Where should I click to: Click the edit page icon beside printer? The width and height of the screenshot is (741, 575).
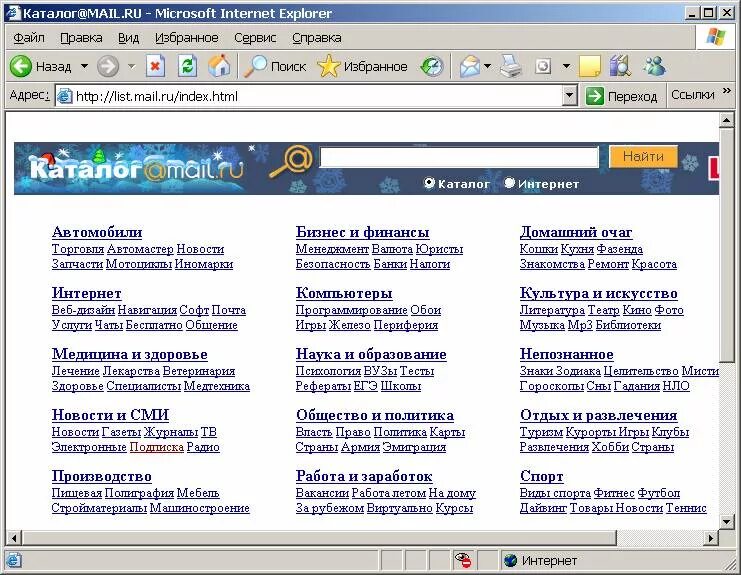(x=543, y=66)
